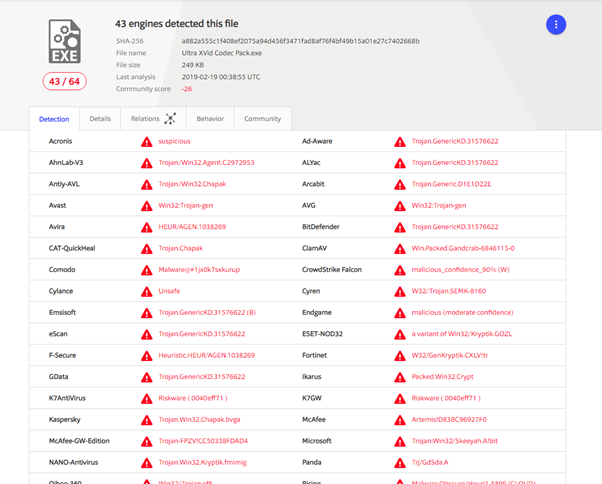Click the EXE file type icon
602x484 pixels.
pos(63,40)
